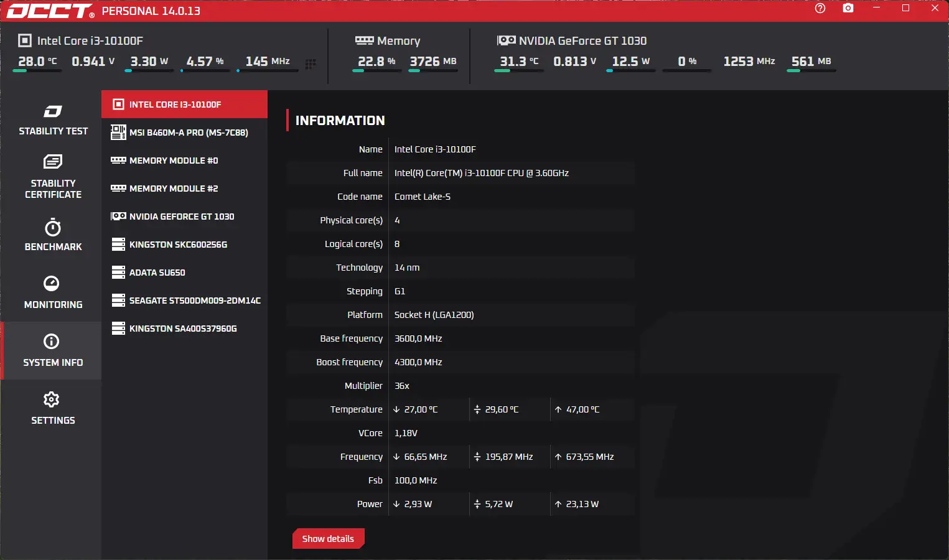Click CPU frequency reading 145 MHz
This screenshot has width=949, height=560.
tap(268, 62)
